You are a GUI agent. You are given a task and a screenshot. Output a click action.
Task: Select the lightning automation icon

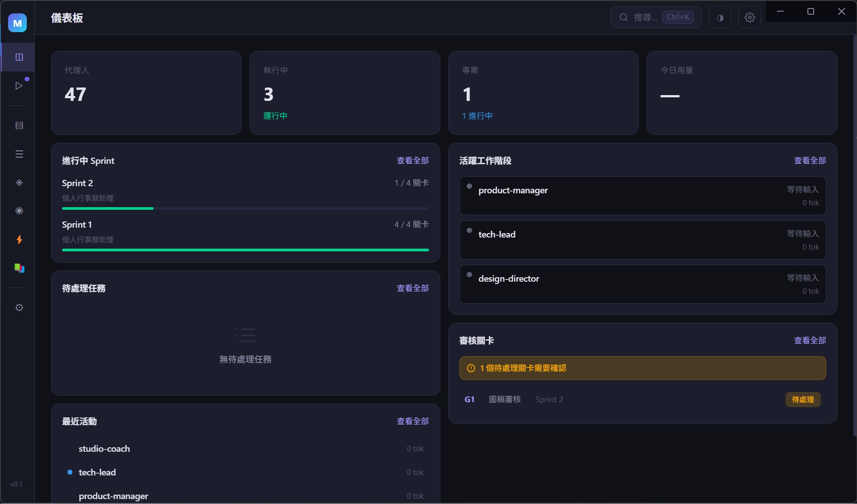[19, 240]
